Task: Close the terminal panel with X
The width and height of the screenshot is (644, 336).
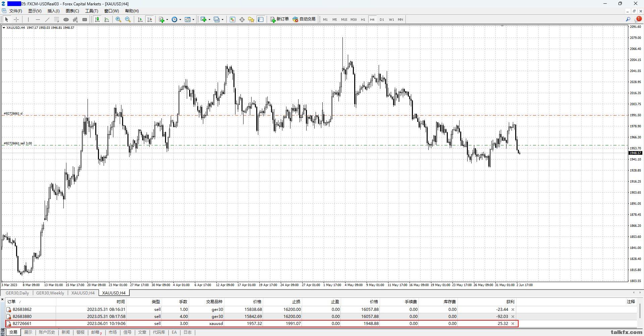Action: pos(2,299)
